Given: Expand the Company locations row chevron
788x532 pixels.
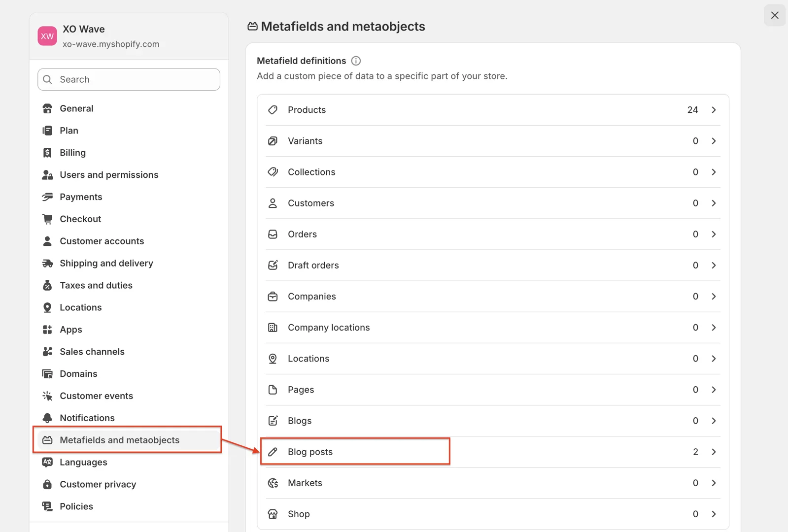Looking at the screenshot, I should [x=714, y=328].
